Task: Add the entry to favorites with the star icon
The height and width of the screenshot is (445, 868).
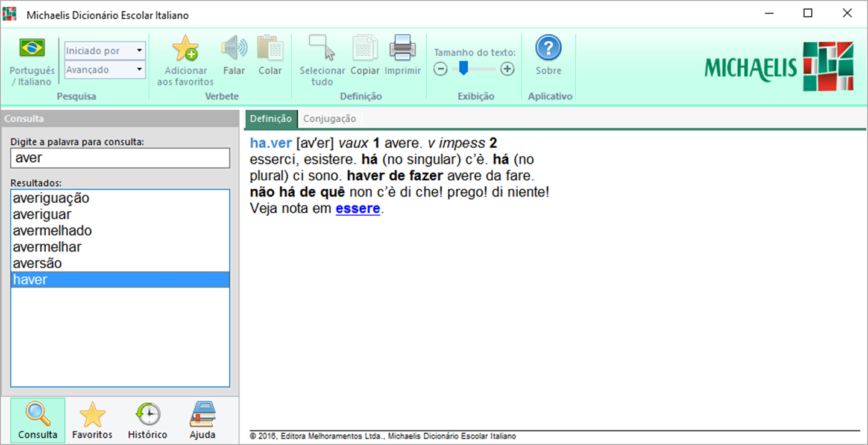Action: click(185, 48)
